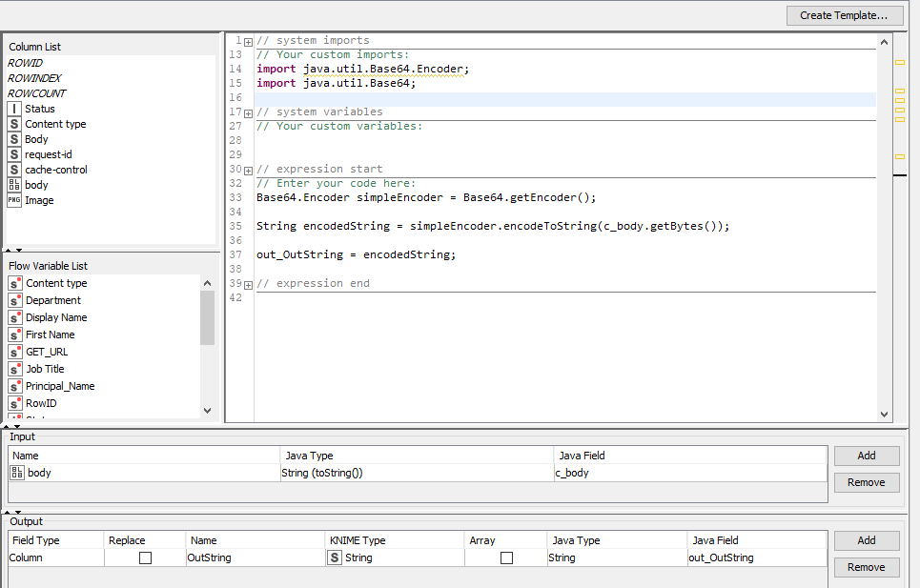Enable the Array checkbox for OutString

pos(506,558)
